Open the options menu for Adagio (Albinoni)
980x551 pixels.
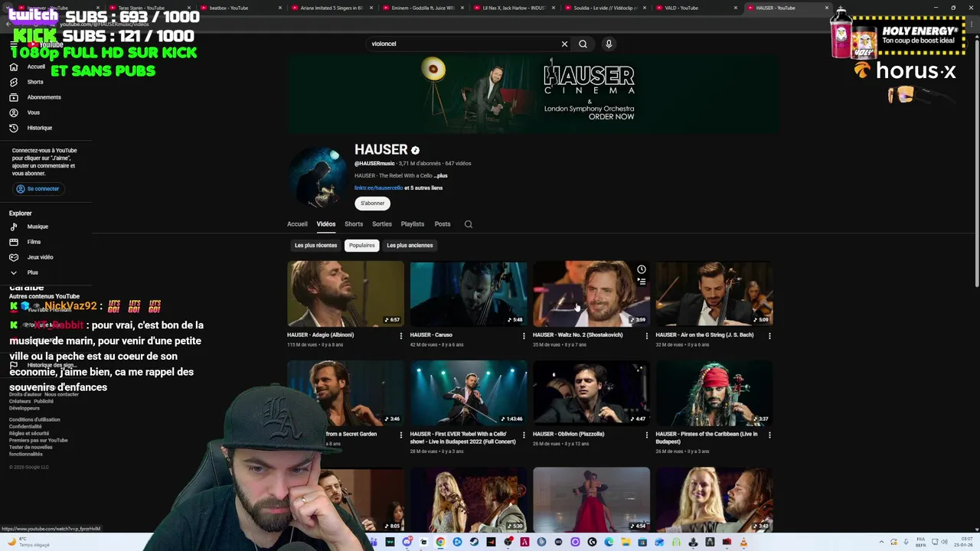click(x=400, y=335)
